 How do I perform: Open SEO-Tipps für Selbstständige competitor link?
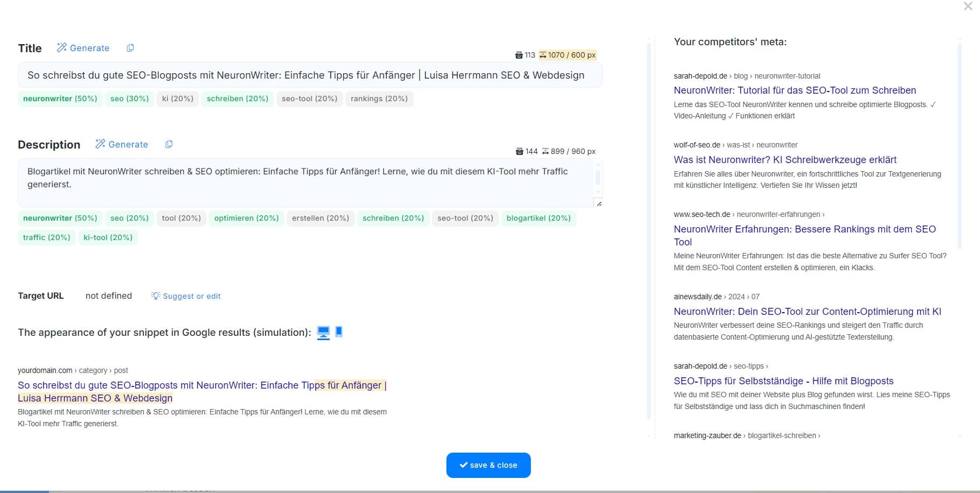(784, 381)
